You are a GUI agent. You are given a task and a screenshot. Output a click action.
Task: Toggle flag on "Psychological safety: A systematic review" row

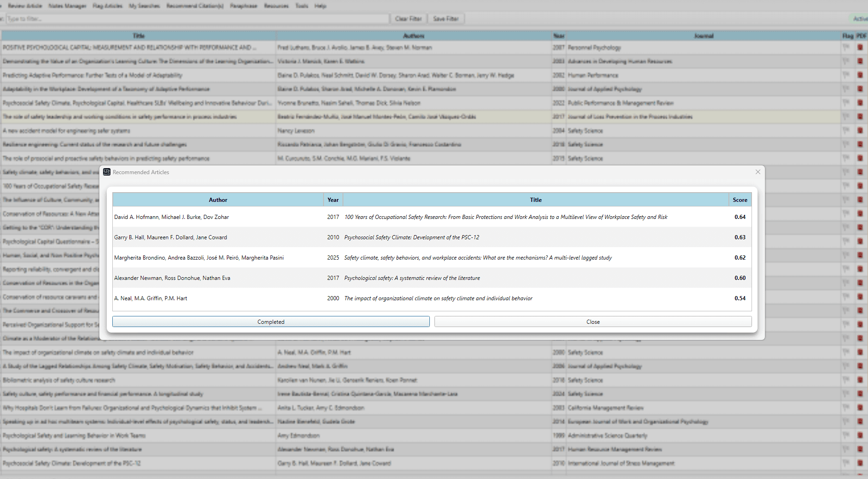click(847, 449)
